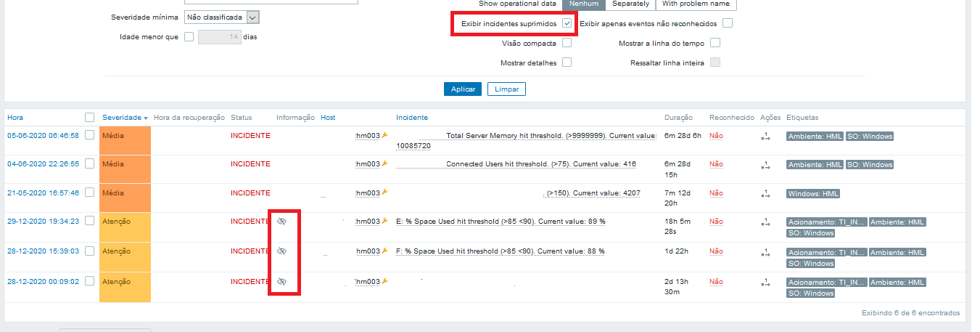Viewport: 980px width, 332px height.
Task: Click suppressed eye icon in 28-12-2020 00:09:02 row
Action: pyautogui.click(x=282, y=281)
